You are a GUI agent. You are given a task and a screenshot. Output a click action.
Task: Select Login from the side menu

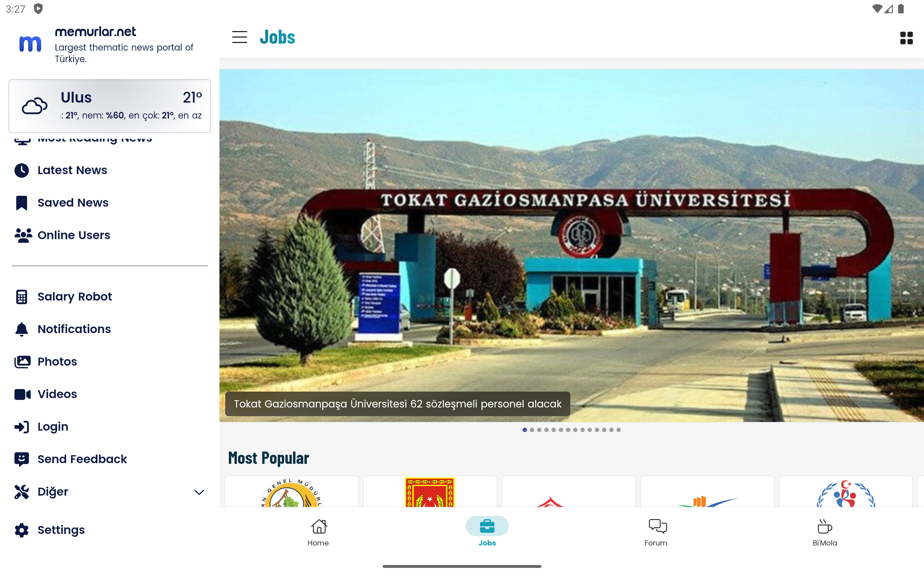coord(110,427)
